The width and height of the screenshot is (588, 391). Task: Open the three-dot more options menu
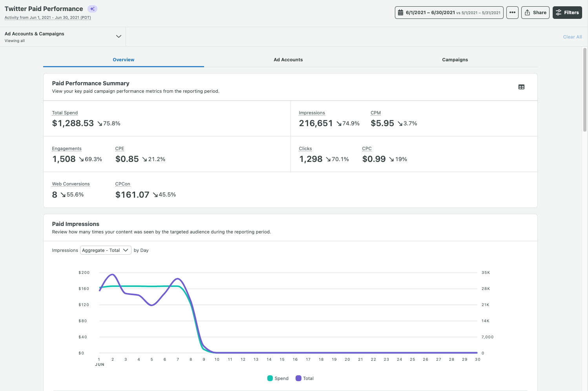pos(512,13)
